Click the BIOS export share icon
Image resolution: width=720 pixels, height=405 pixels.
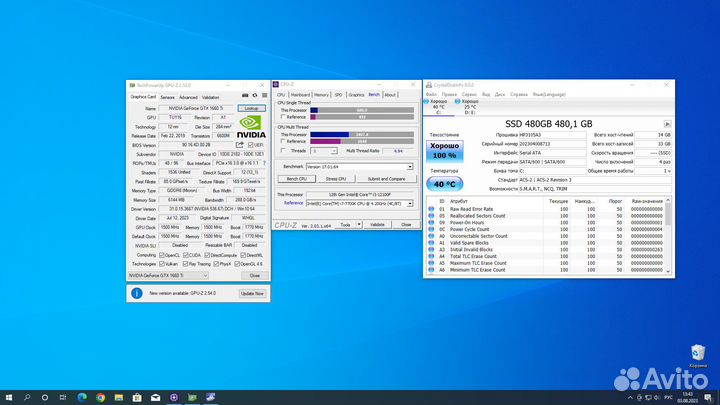pos(240,145)
